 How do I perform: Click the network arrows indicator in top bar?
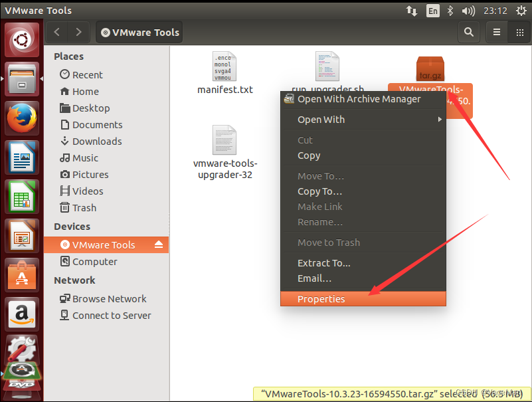coord(412,10)
